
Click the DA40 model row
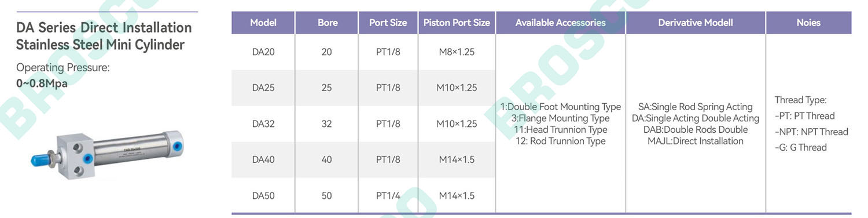[363, 159]
